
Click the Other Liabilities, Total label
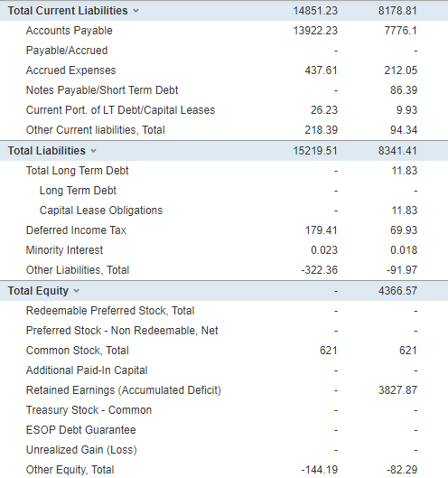78,270
